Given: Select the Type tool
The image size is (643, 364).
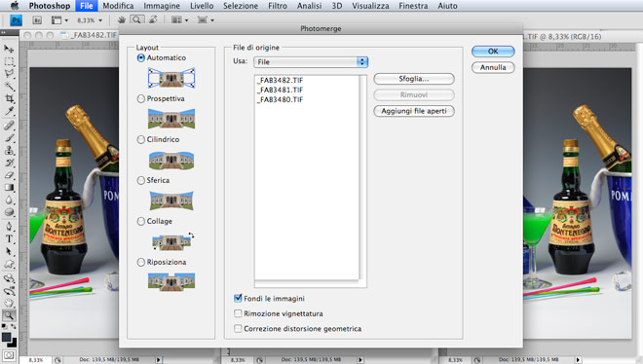Looking at the screenshot, I should coord(9,238).
